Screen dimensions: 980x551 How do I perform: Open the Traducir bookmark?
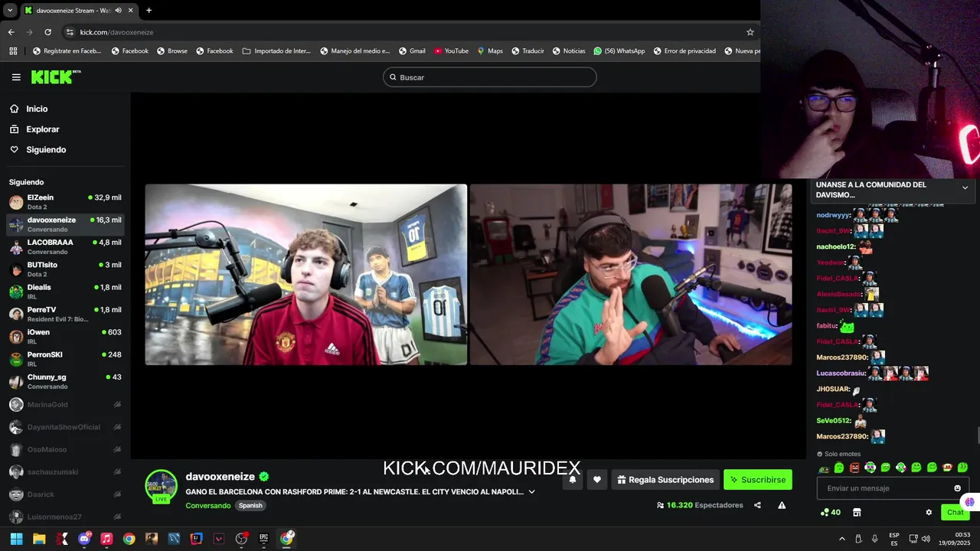[x=528, y=51]
